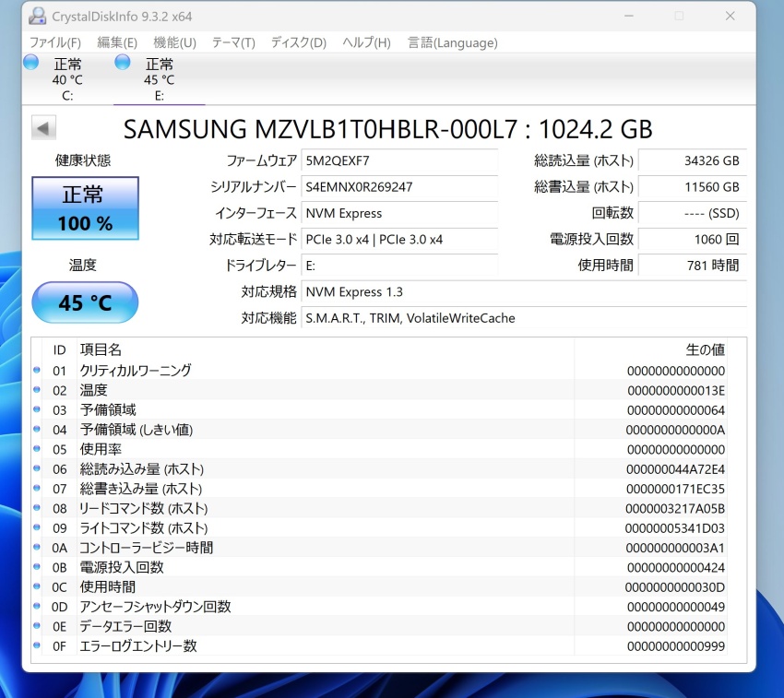This screenshot has height=698, width=784.
Task: Click total host reads value 34326 GB
Action: (693, 160)
